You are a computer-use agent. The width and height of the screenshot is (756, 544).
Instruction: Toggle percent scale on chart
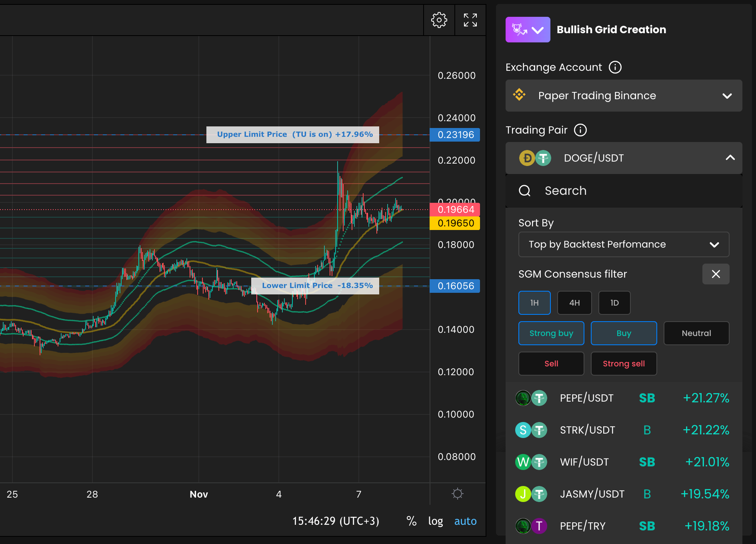click(412, 521)
